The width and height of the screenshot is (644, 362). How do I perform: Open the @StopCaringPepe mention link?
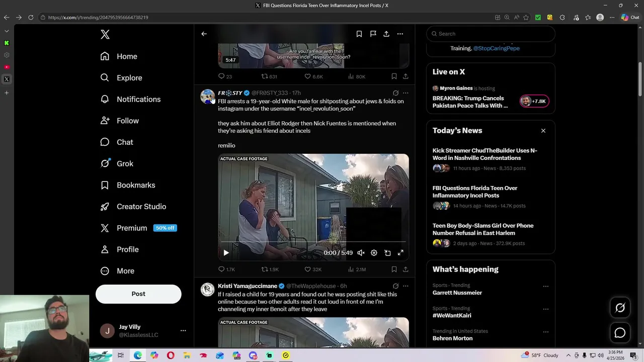[497, 48]
